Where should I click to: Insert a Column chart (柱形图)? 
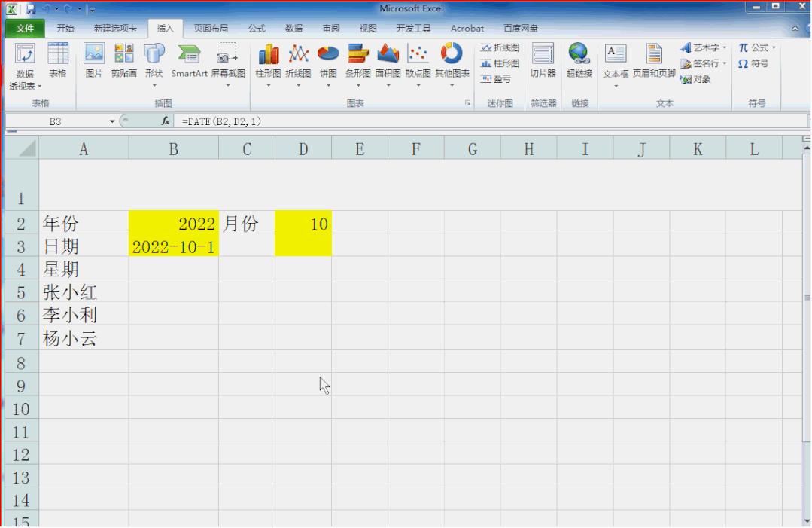[x=268, y=65]
